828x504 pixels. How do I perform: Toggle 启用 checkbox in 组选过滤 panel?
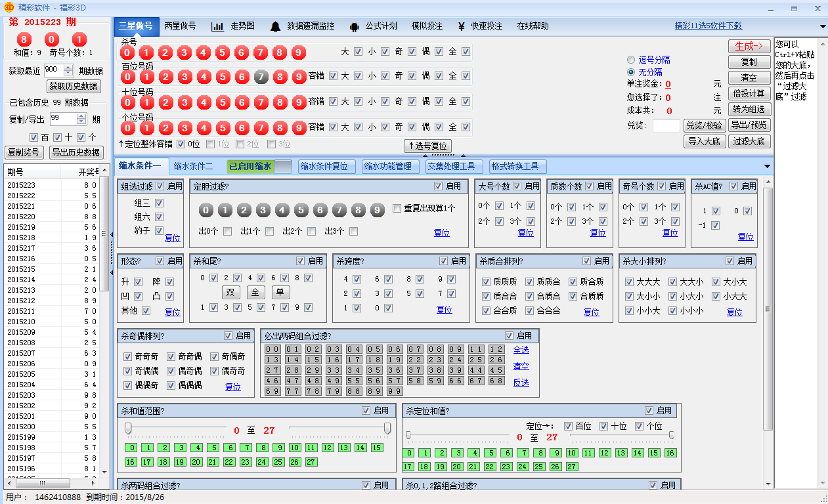pos(160,186)
